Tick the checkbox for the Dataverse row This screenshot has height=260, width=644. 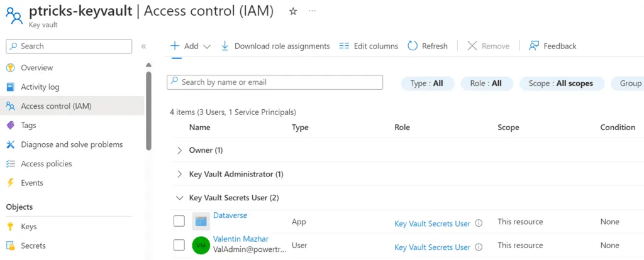point(179,222)
